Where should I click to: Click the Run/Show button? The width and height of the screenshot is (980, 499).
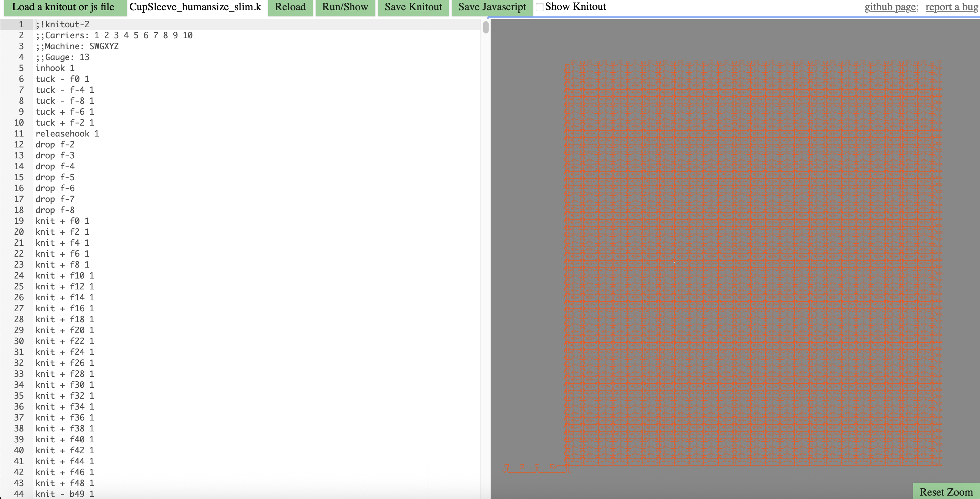pos(345,7)
